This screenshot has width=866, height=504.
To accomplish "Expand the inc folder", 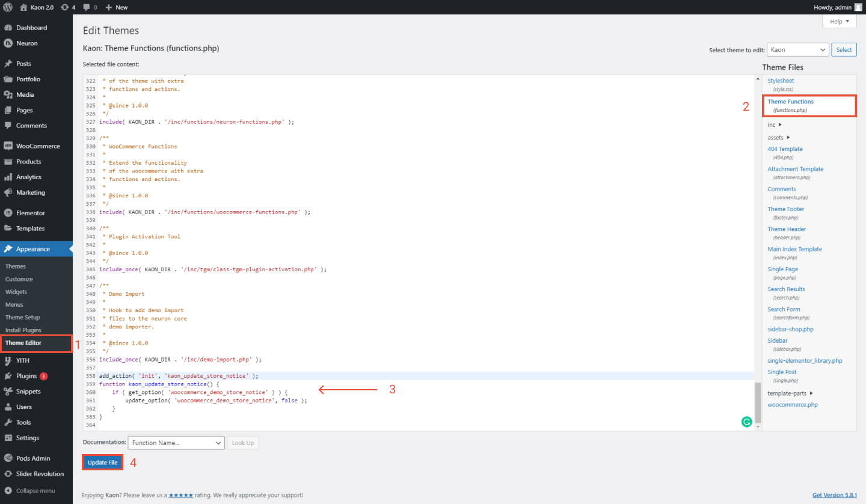I will click(775, 124).
